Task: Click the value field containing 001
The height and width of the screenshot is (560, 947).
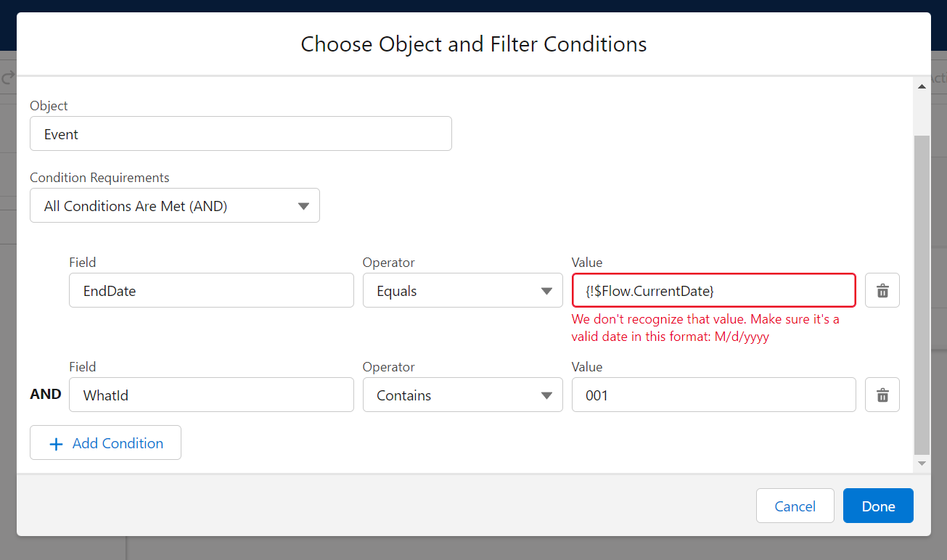Action: [x=713, y=395]
